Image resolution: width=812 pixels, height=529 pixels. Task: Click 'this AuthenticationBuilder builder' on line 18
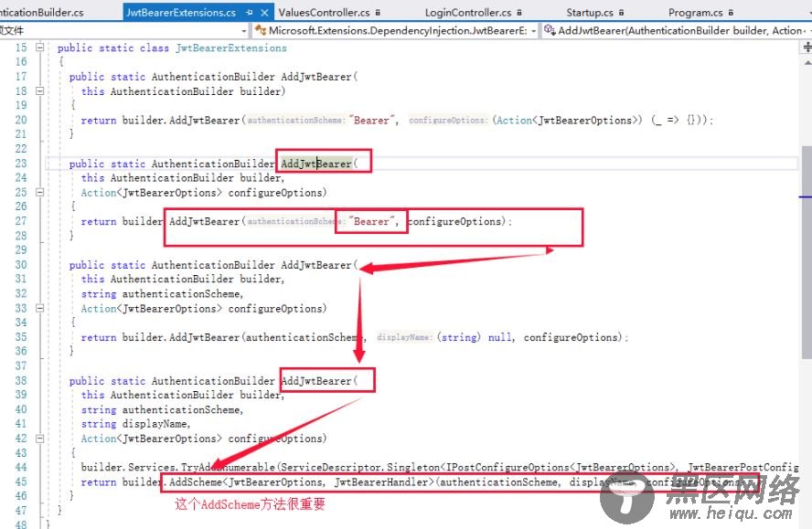click(181, 91)
